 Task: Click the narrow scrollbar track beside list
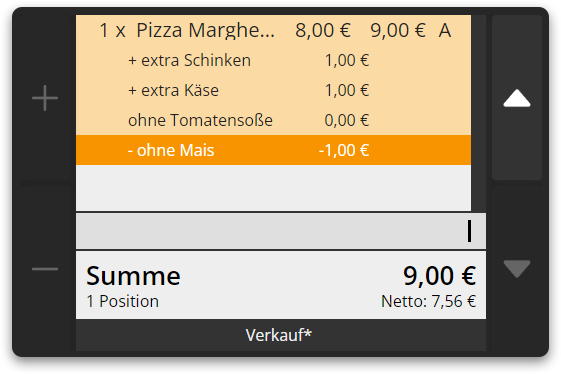pyautogui.click(x=478, y=113)
